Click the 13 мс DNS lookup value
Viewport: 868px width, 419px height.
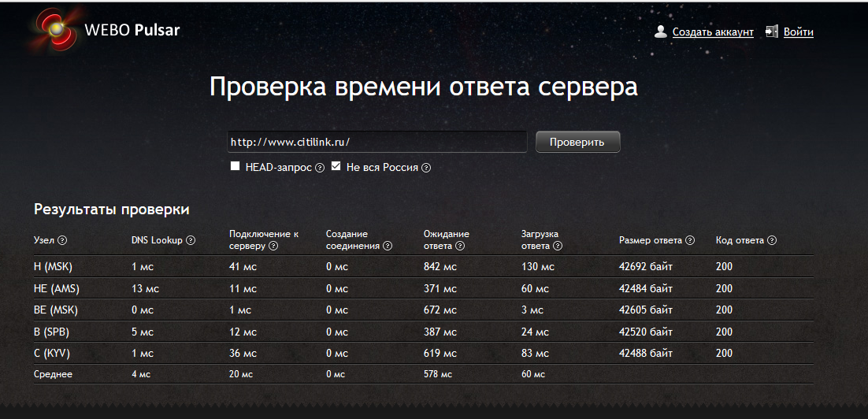145,289
